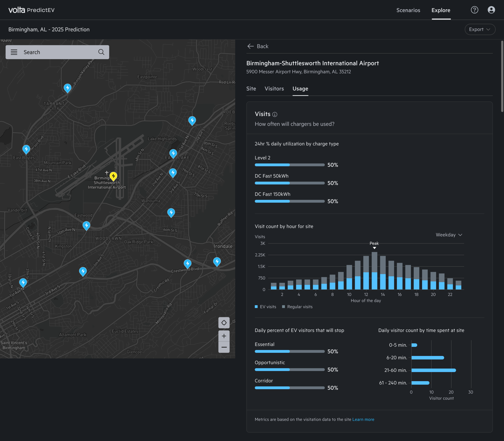Click the Learn more link
This screenshot has height=441, width=504.
pos(363,419)
